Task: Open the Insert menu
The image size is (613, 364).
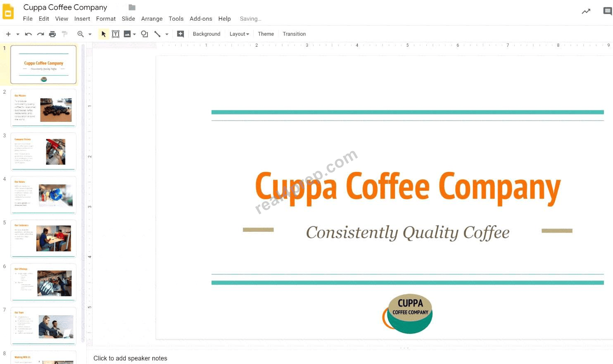Action: [x=82, y=19]
